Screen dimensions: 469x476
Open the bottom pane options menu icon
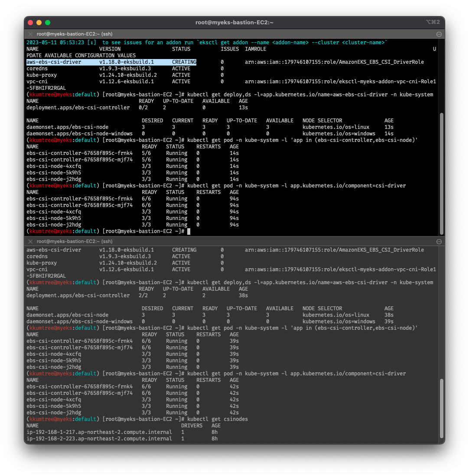(x=439, y=241)
